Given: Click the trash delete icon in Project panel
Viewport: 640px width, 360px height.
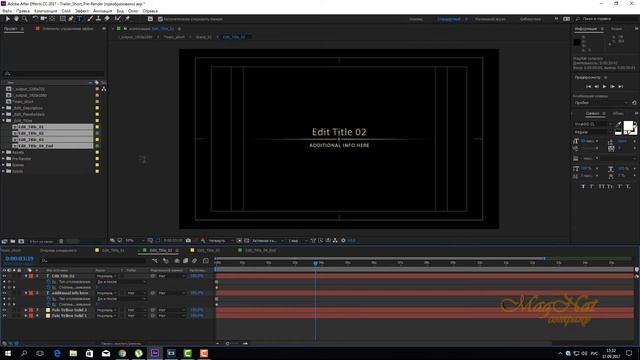Looking at the screenshot, I should (61, 241).
